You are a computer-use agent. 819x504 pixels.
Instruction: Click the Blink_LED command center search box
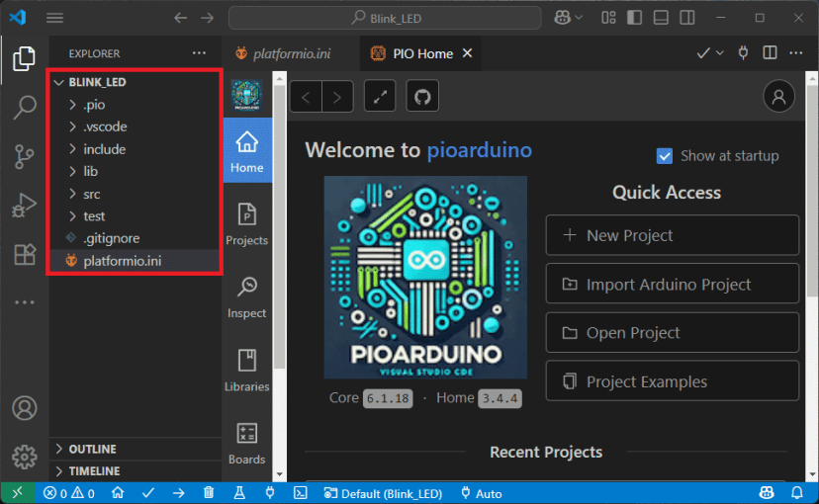(x=385, y=18)
